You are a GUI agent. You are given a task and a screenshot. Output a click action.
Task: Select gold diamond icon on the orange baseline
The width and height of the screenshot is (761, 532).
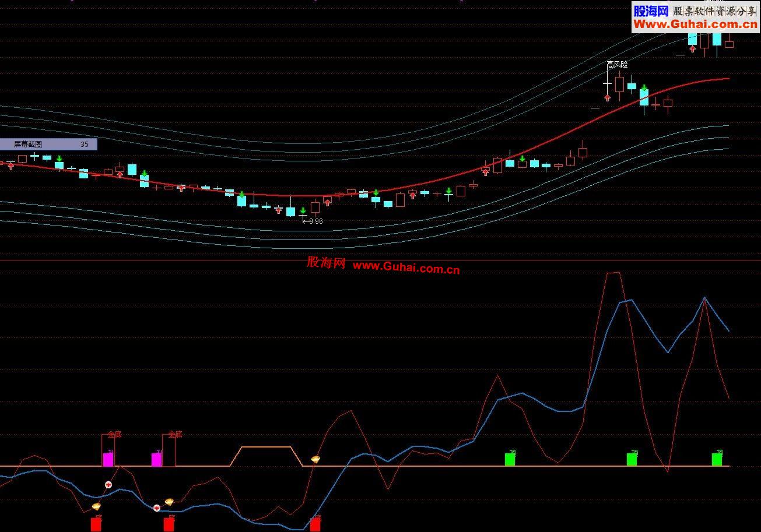pyautogui.click(x=315, y=459)
